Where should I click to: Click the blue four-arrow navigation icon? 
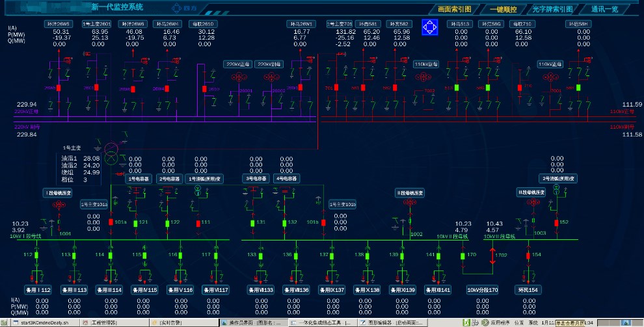(x=430, y=27)
